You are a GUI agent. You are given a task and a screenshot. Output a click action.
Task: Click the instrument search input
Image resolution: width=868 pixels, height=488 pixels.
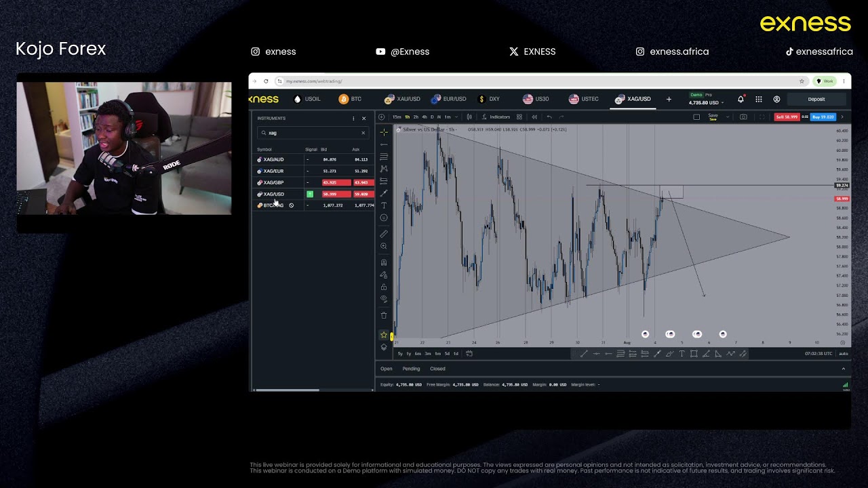tap(312, 133)
